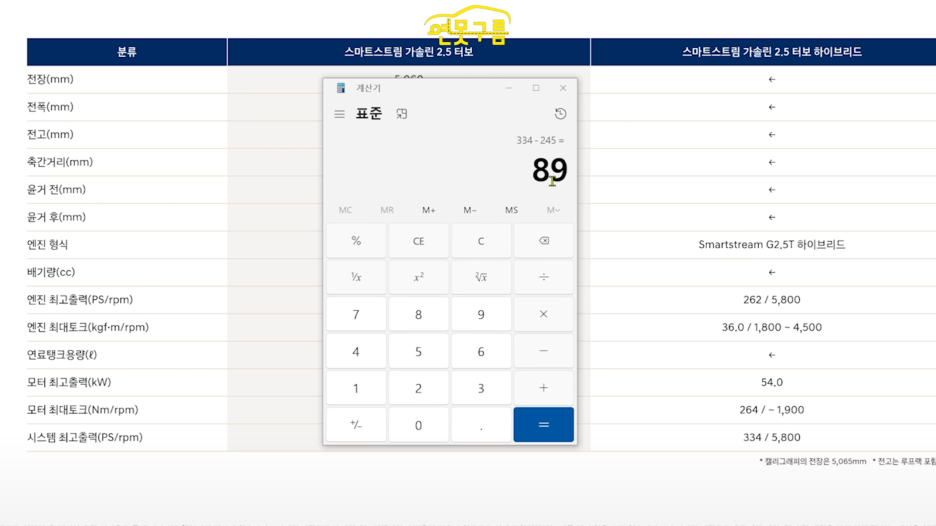Toggle sign with the +/- key
Image resolution: width=936 pixels, height=526 pixels.
(x=356, y=425)
